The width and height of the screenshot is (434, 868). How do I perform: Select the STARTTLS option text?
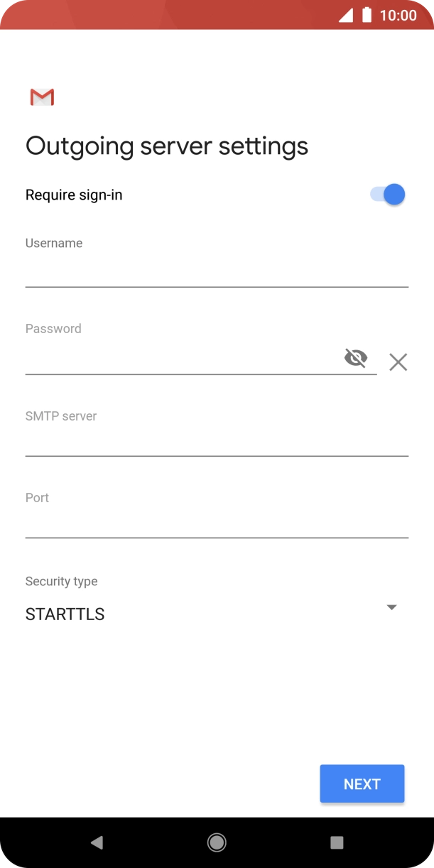click(64, 614)
